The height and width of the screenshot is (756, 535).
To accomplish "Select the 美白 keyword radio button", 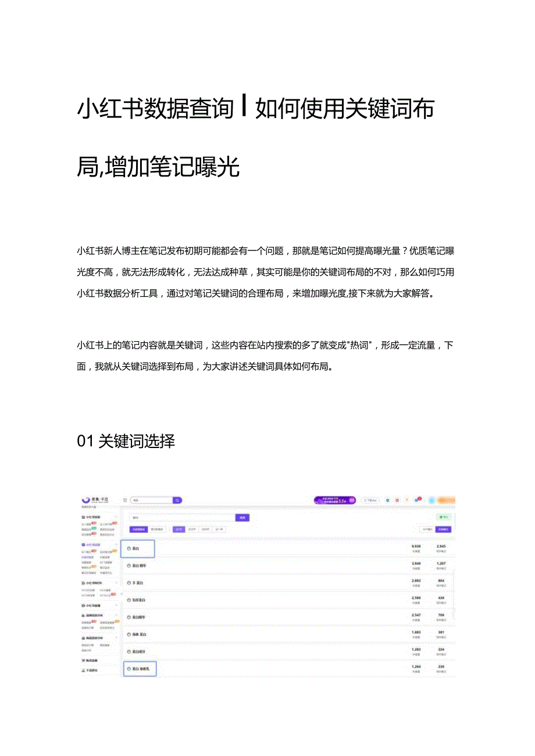I will pos(129,549).
